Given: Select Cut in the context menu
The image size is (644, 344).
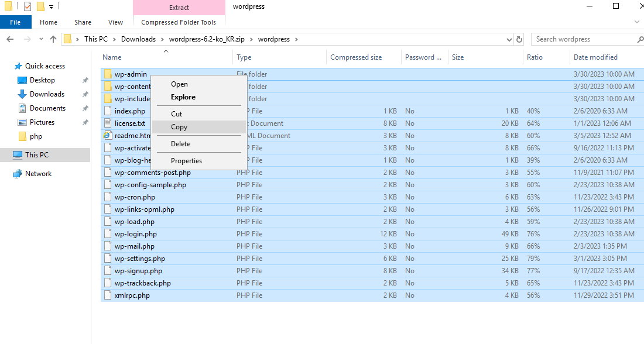Looking at the screenshot, I should [x=199, y=113].
